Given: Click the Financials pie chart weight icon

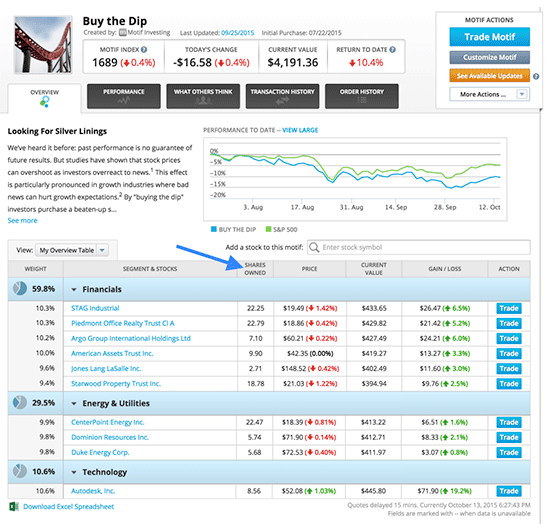Looking at the screenshot, I should tap(20, 289).
